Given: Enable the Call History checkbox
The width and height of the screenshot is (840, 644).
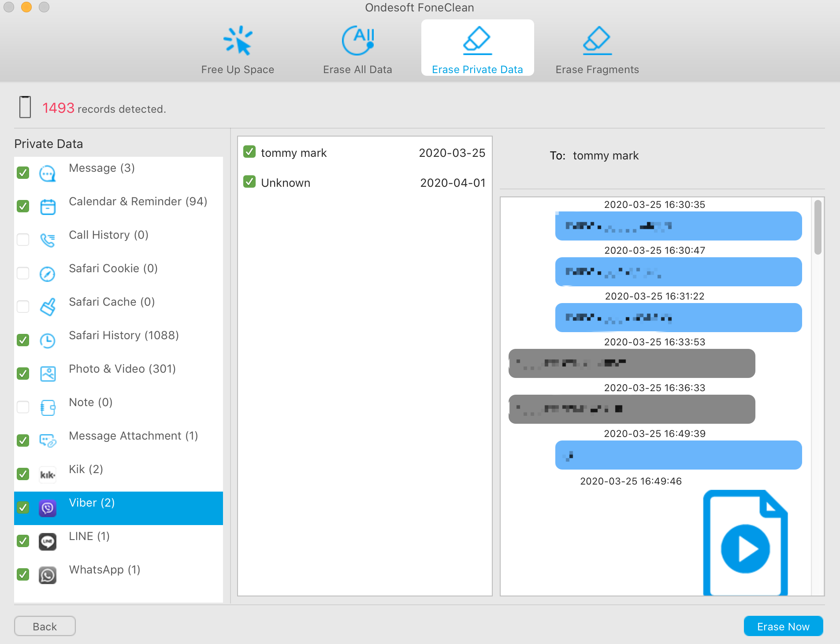Looking at the screenshot, I should point(23,240).
